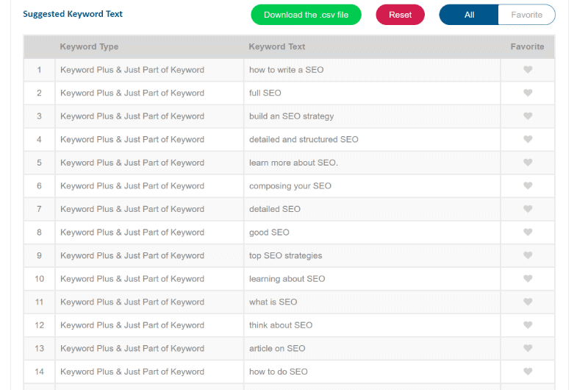
Task: Switch filter to Favorite keywords
Action: pyautogui.click(x=526, y=15)
